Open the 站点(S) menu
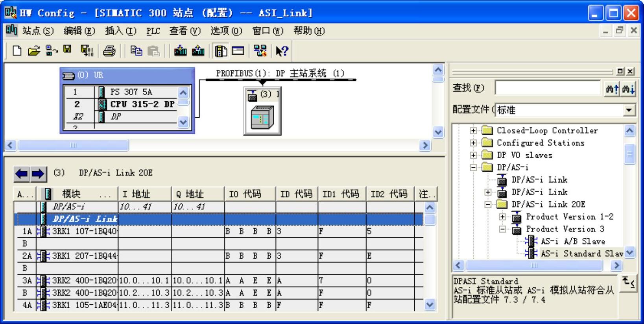Viewport: 644px width, 324px height. (x=38, y=31)
